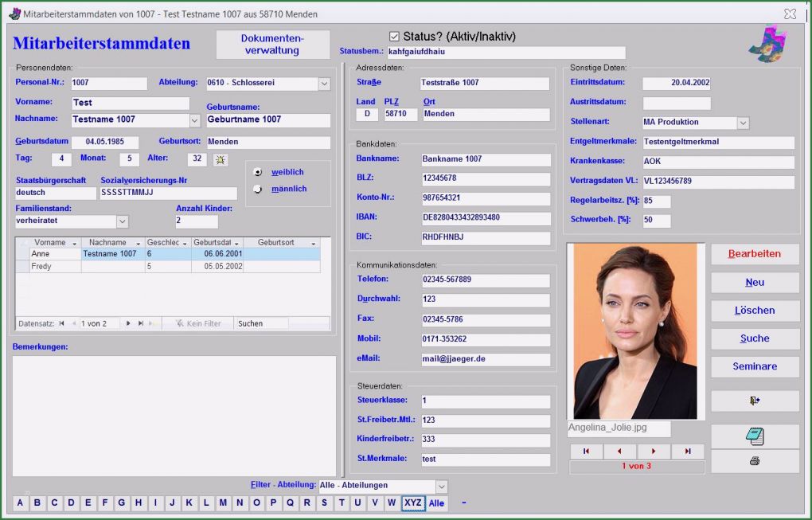Viewport: 812px width, 520px height.
Task: Select the weiblich radio button
Action: (260, 173)
